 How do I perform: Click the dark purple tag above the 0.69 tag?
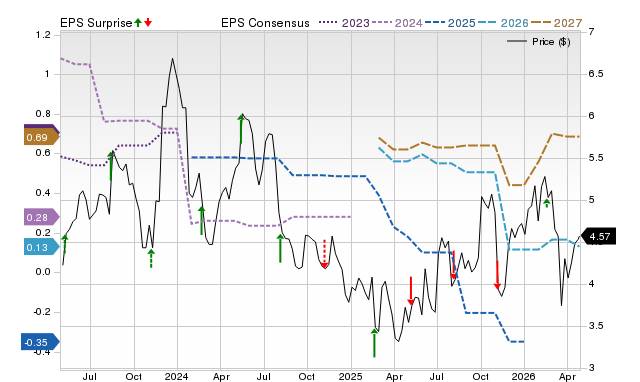[42, 127]
